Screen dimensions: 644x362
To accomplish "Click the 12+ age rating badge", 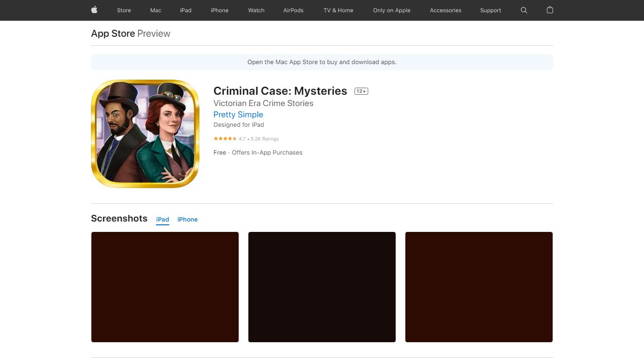I will (362, 91).
